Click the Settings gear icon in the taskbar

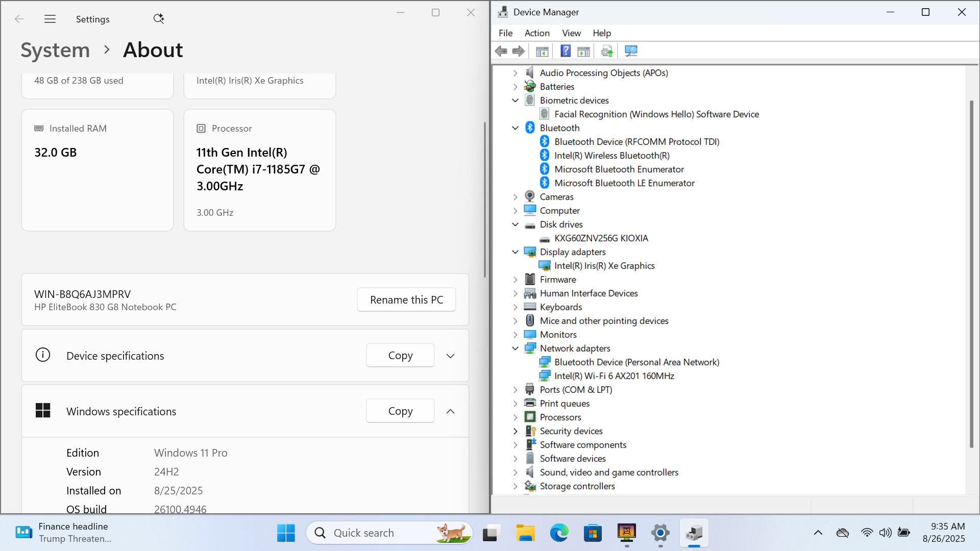click(660, 533)
